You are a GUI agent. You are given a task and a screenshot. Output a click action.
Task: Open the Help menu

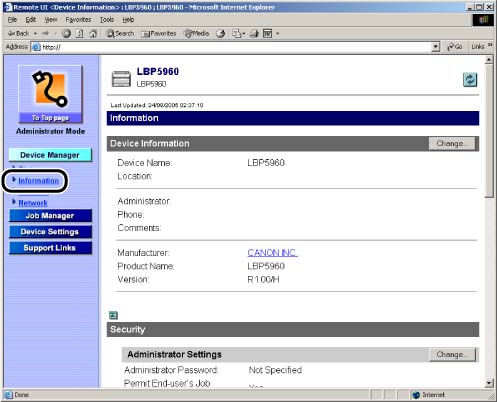tap(128, 20)
